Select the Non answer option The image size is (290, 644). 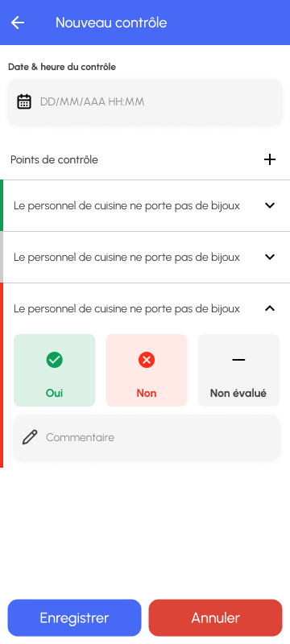coord(147,370)
